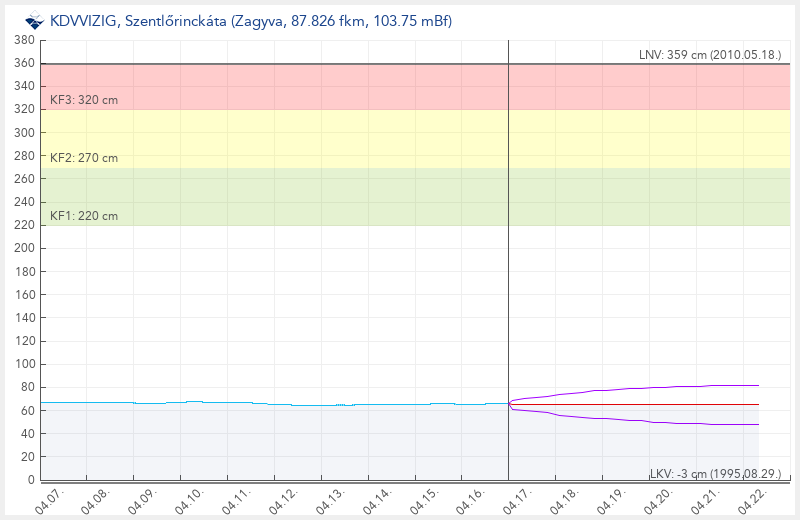Click the yellow second-degree alert band
The height and width of the screenshot is (520, 800).
pyautogui.click(x=300, y=138)
